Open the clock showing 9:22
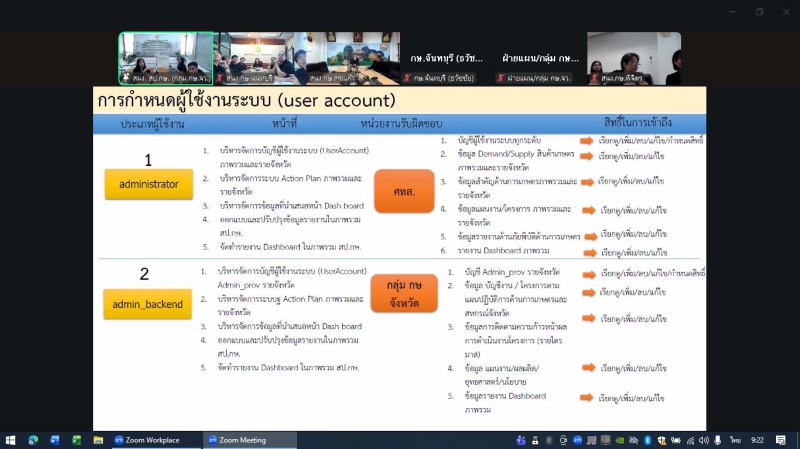Screen dimensions: 800x449 758,440
